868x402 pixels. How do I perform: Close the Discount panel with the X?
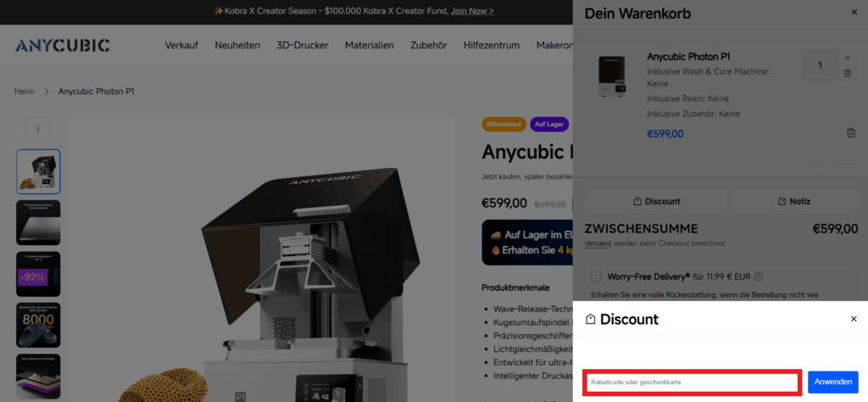tap(854, 319)
